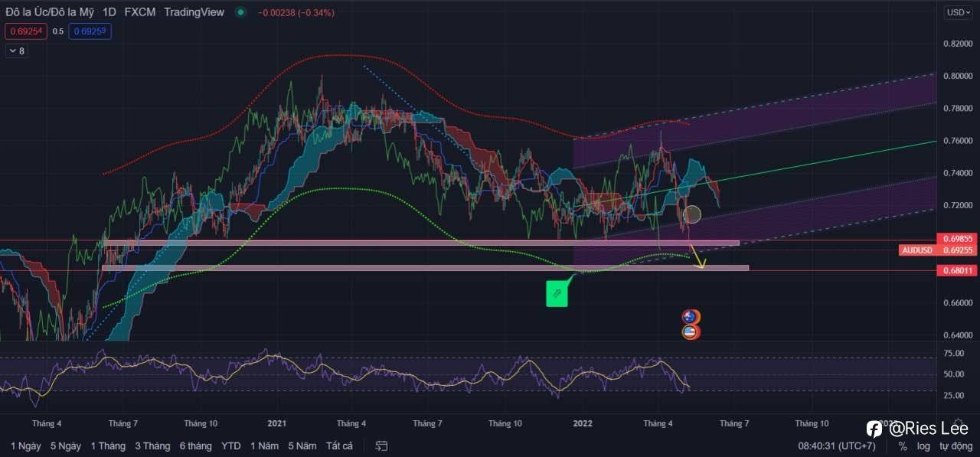Click the 25.00 oscillator axis label
This screenshot has width=980, height=457.
(954, 395)
